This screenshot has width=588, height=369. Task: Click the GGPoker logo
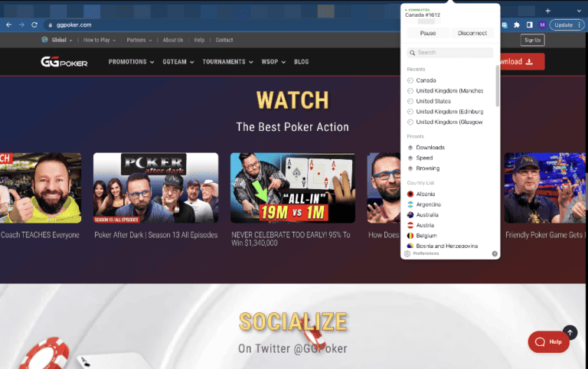point(64,62)
